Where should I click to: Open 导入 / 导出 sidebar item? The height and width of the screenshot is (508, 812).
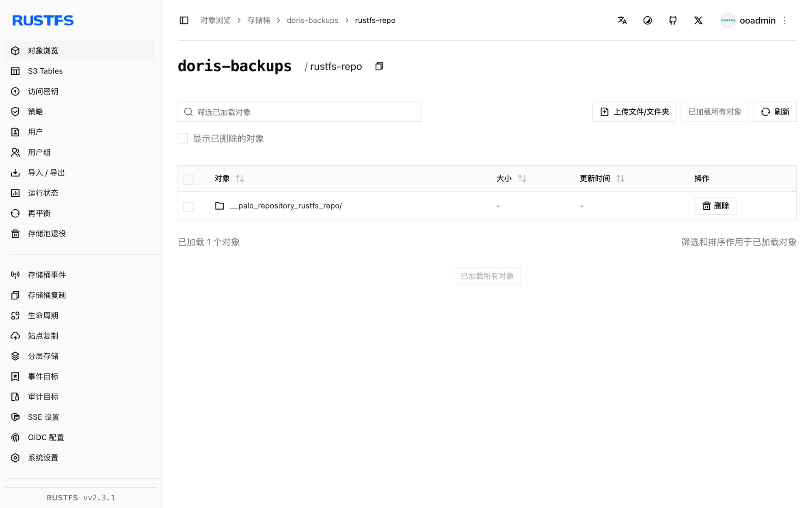click(80, 173)
